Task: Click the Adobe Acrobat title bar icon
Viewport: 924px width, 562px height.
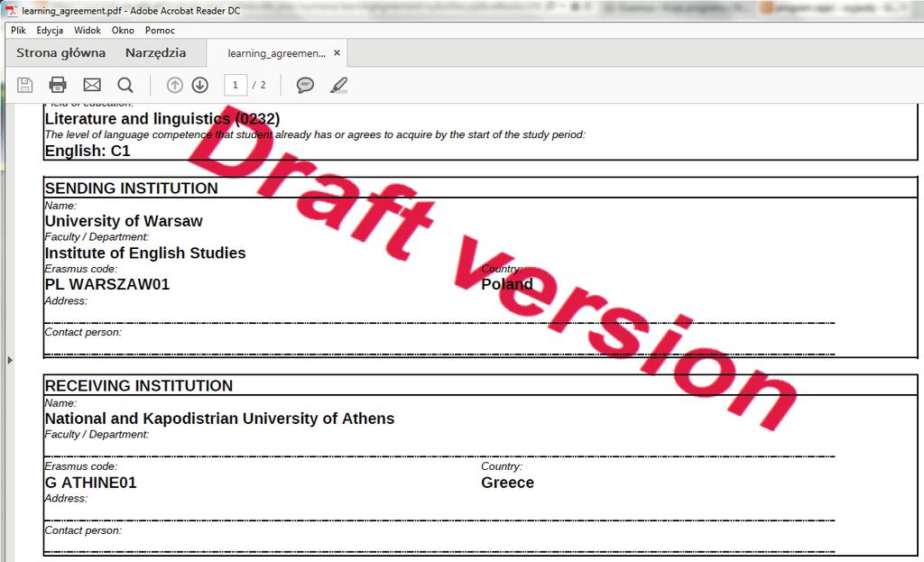Action: tap(10, 10)
